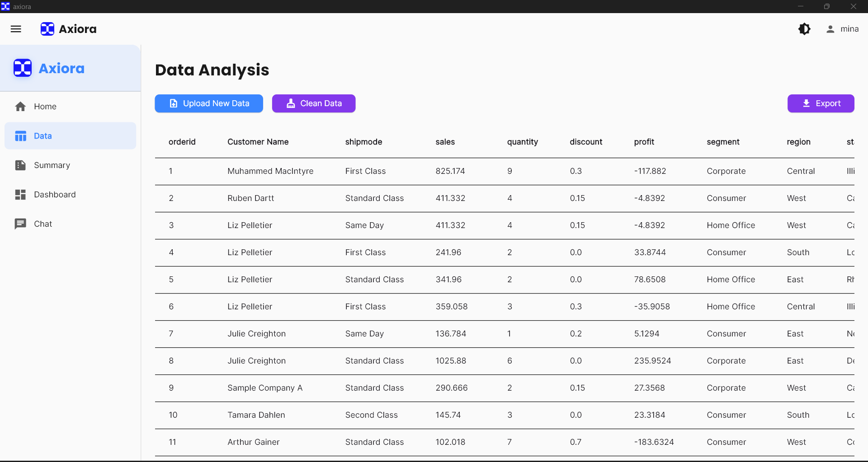Open the Dashboard icon in sidebar

20,195
